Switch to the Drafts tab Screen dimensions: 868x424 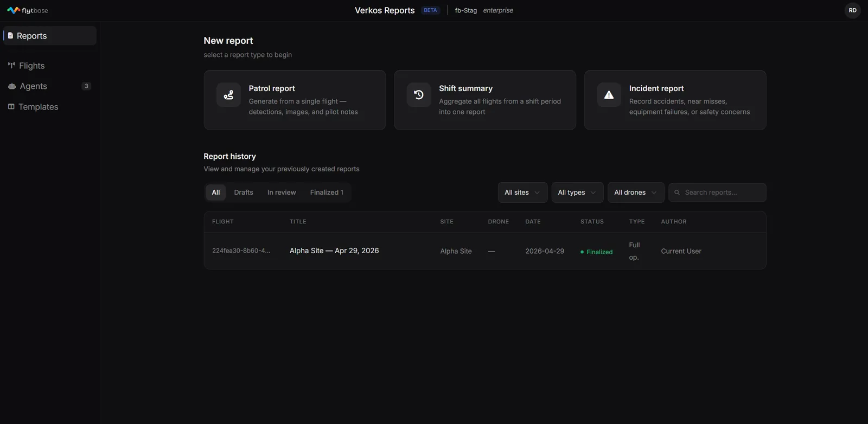coord(244,192)
